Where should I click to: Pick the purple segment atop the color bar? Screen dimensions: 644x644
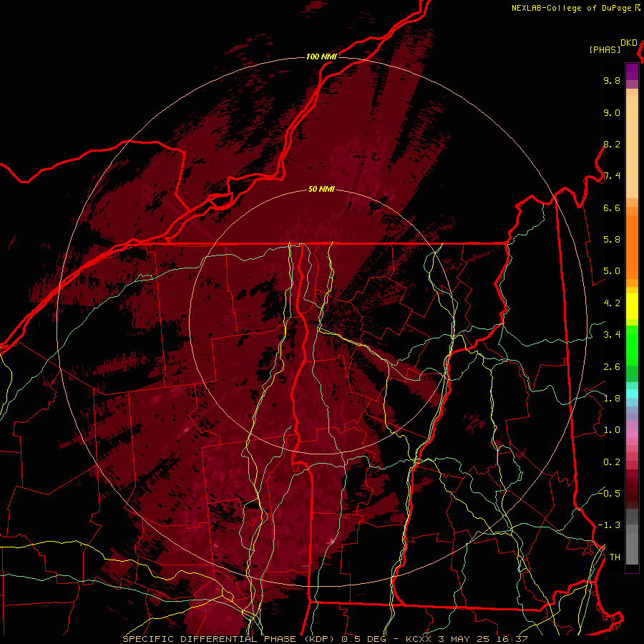point(632,72)
